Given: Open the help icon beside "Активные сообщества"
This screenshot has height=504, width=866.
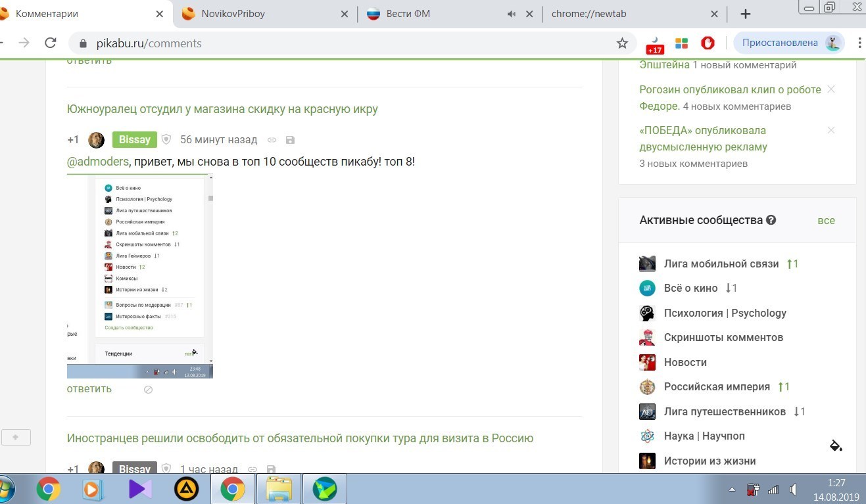Looking at the screenshot, I should 771,220.
